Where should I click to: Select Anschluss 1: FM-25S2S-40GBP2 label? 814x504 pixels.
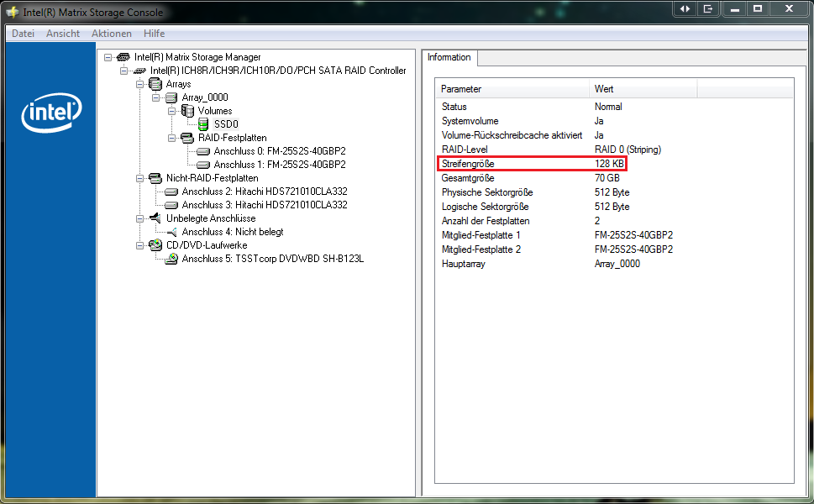(x=280, y=165)
